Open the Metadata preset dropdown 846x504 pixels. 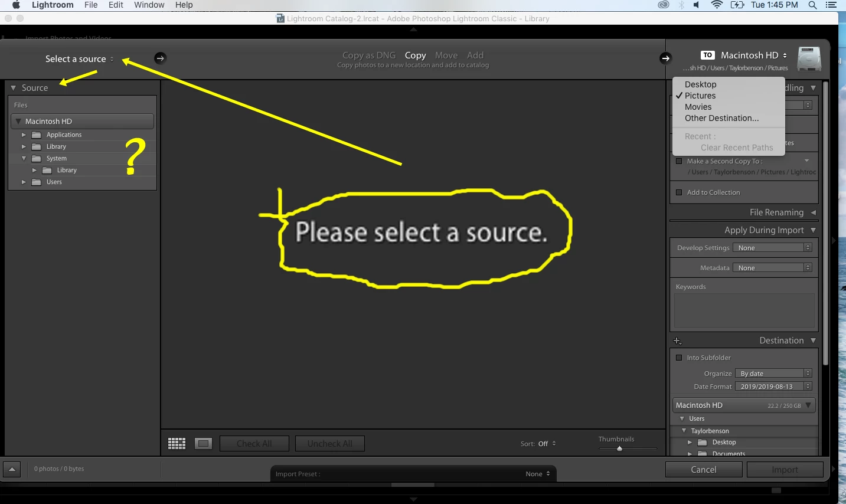(x=773, y=268)
